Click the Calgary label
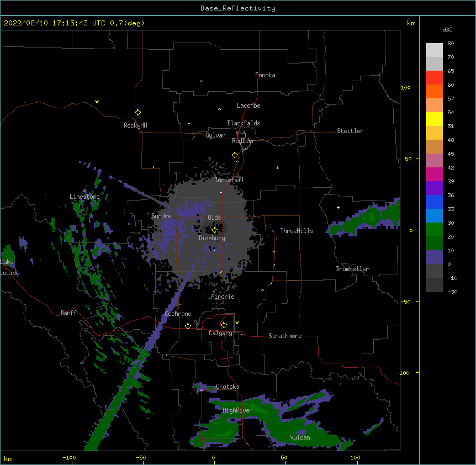476x465 pixels. [x=220, y=333]
